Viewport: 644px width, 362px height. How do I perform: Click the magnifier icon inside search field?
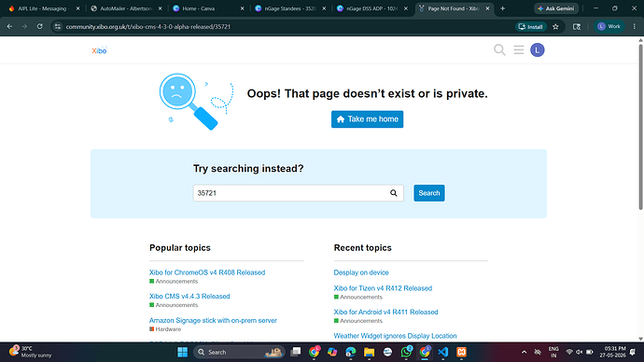coord(394,193)
